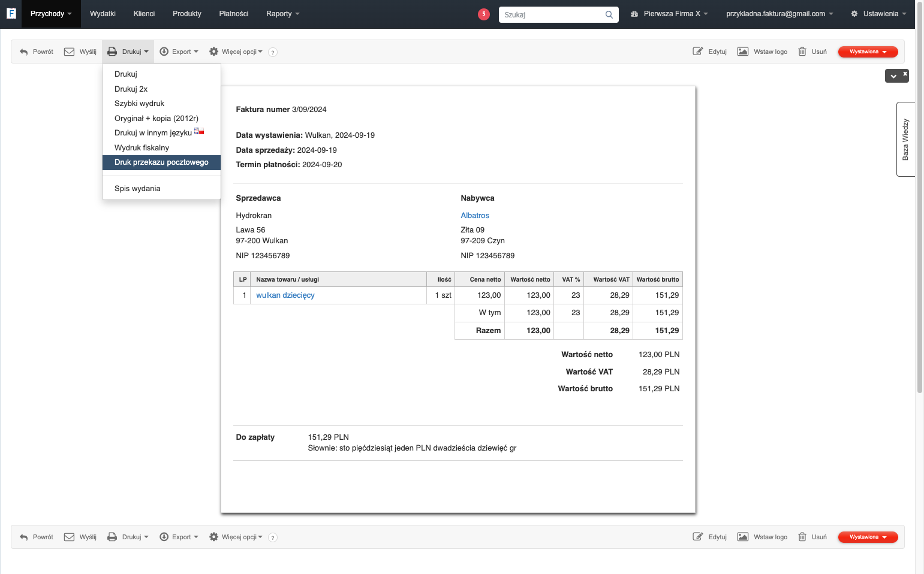The width and height of the screenshot is (924, 574).
Task: Choose Drukuj 2x from the print menu
Action: click(161, 89)
